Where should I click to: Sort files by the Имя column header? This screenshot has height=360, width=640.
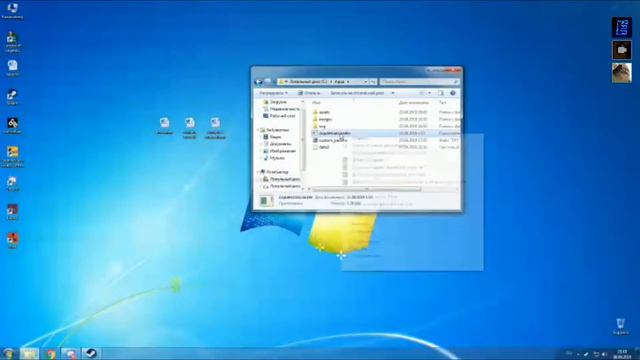click(x=316, y=102)
